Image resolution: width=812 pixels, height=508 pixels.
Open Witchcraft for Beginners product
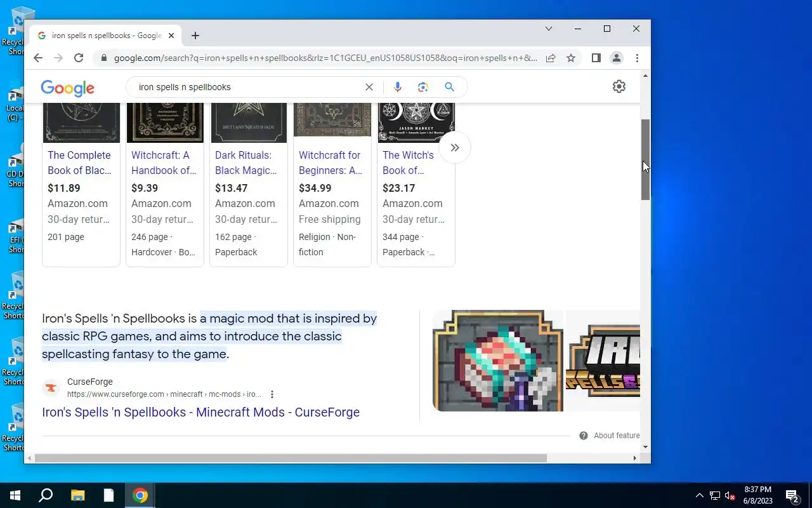(331, 163)
